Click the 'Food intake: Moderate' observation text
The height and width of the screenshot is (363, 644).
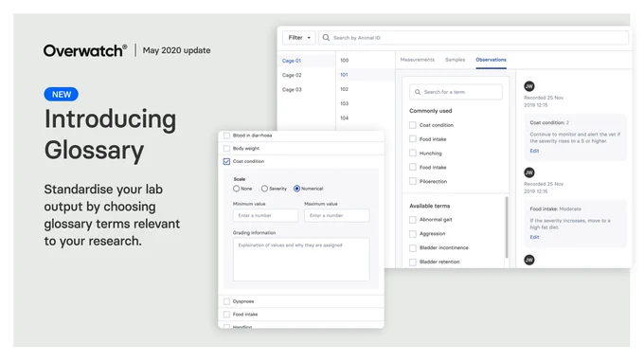[555, 209]
